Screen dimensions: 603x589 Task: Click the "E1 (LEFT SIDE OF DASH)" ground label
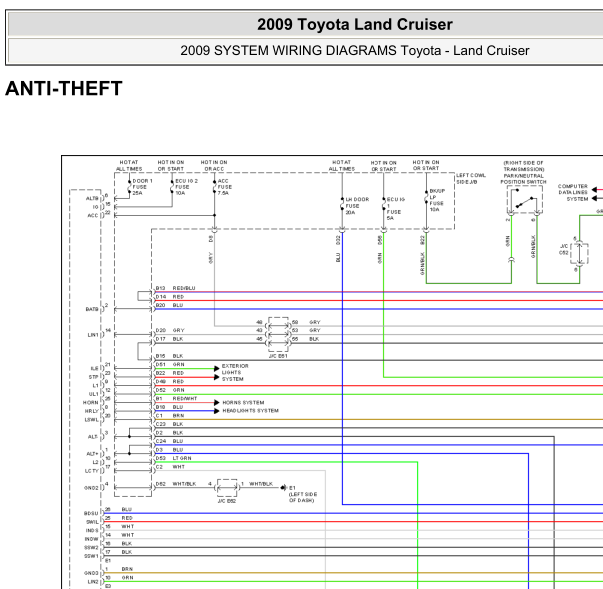click(x=303, y=494)
